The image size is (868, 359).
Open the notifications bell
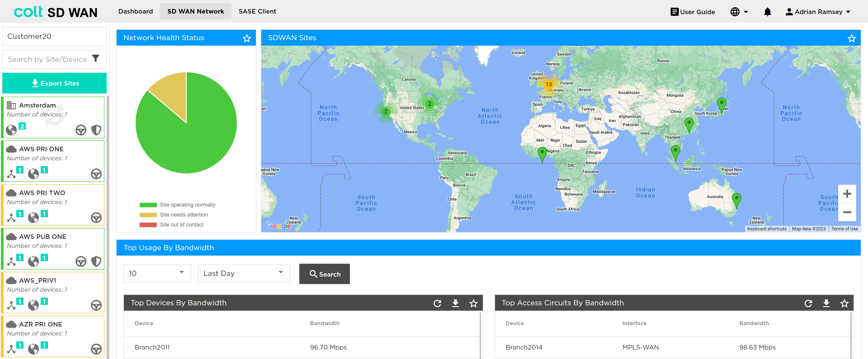(767, 12)
